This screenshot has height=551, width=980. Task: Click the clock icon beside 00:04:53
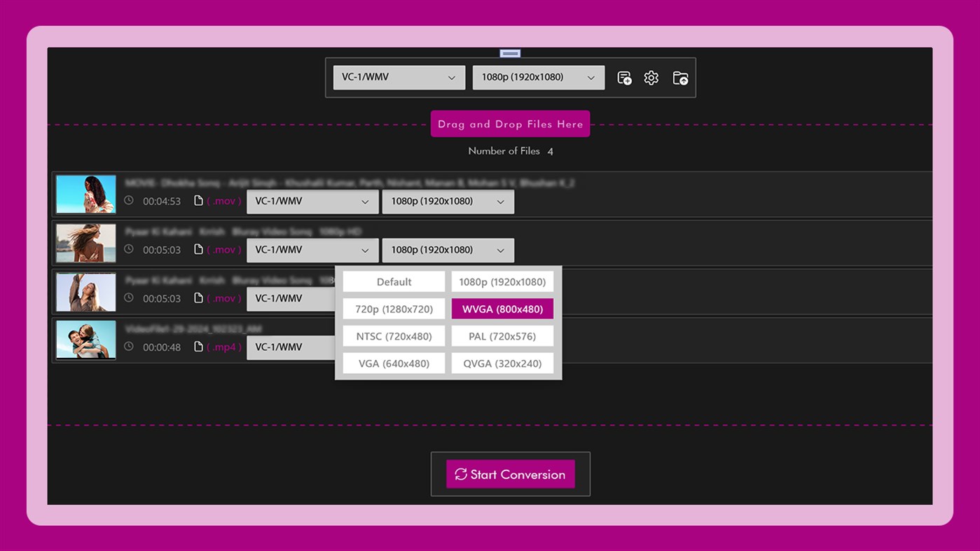[128, 201]
